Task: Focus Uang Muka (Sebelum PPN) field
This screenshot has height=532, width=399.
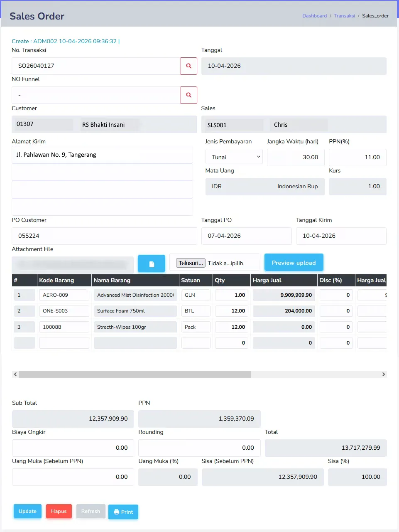Action: pyautogui.click(x=73, y=477)
